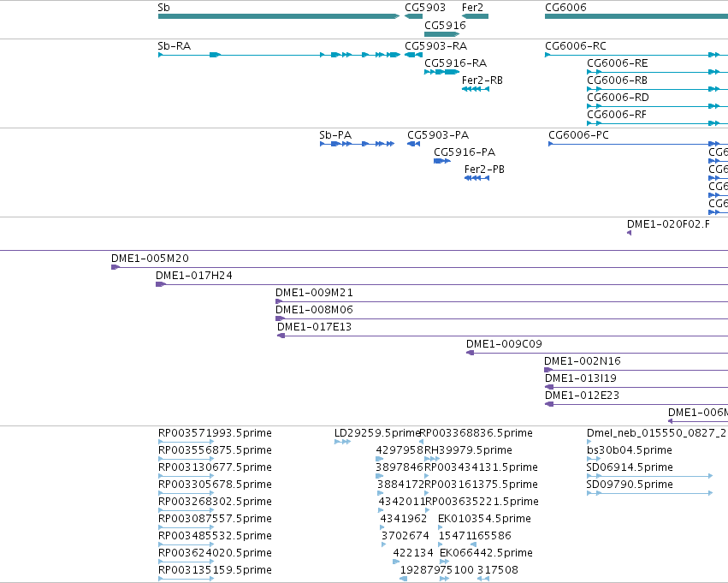
Task: Click the DME1-009C09 clone label
Action: coord(504,344)
